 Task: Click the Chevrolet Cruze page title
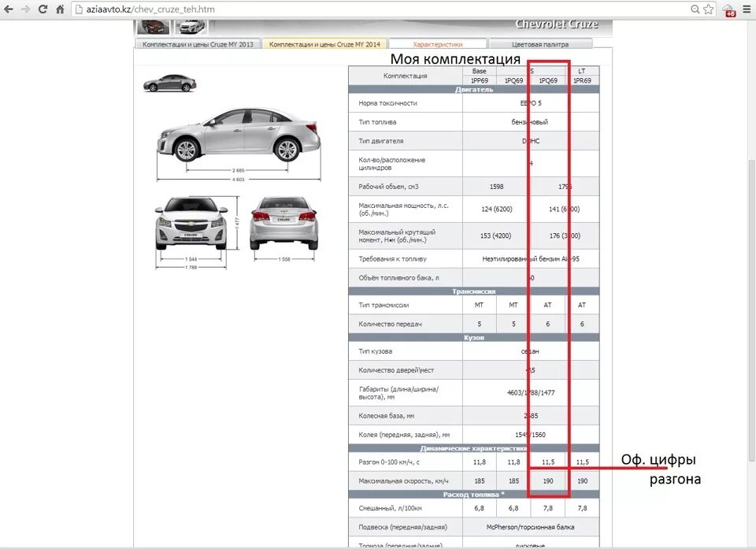(557, 24)
